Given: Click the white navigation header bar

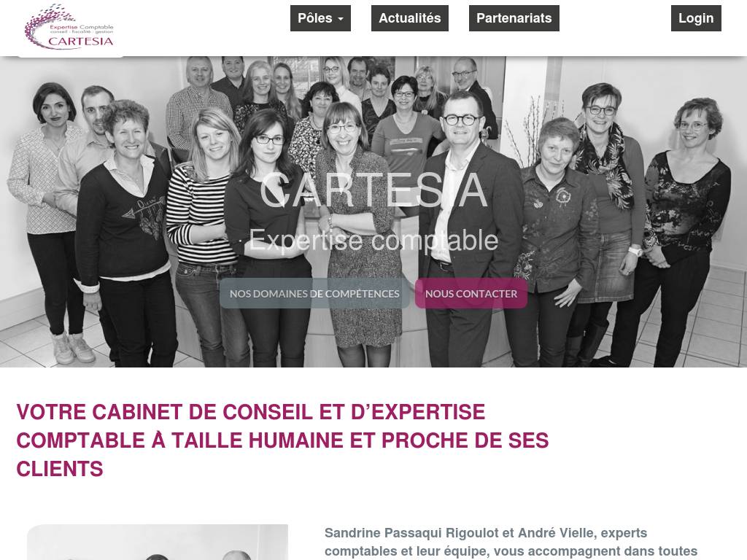Looking at the screenshot, I should tap(373, 28).
